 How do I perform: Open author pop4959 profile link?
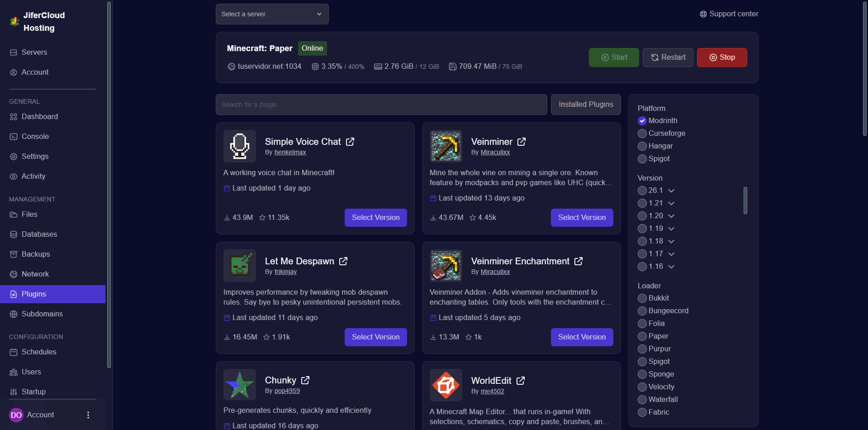tap(287, 391)
